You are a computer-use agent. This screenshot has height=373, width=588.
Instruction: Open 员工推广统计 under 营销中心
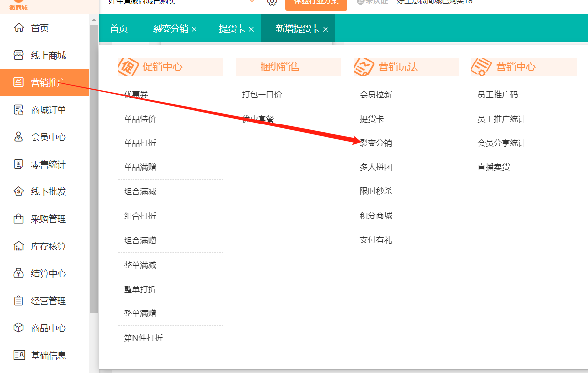coord(501,119)
